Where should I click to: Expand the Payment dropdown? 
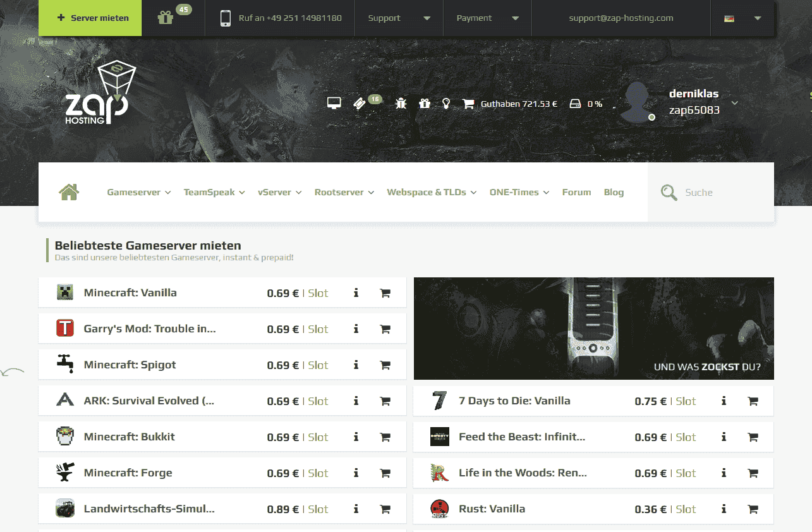[487, 18]
